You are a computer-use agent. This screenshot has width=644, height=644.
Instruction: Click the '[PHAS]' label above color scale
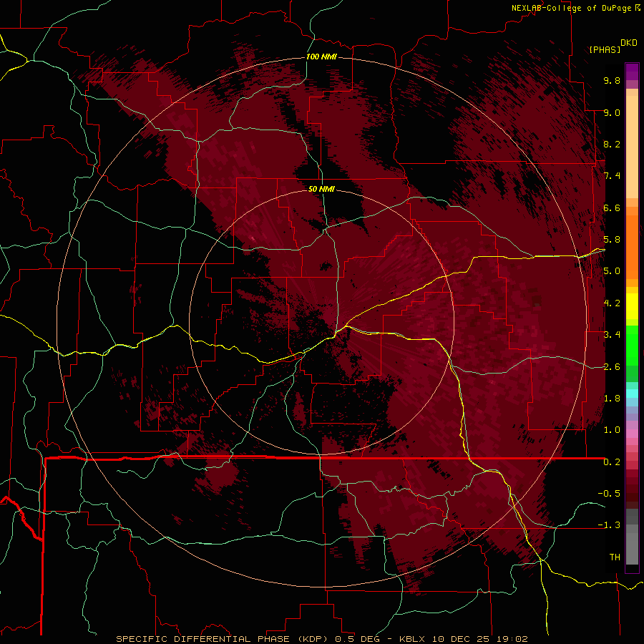(605, 49)
